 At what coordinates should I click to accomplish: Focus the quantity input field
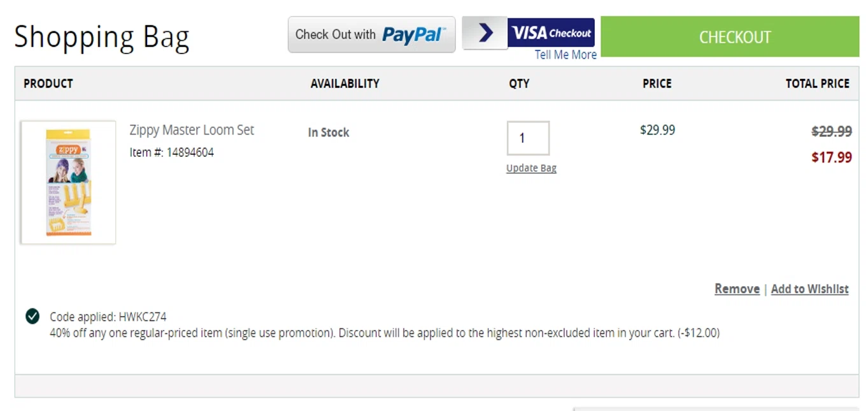528,138
